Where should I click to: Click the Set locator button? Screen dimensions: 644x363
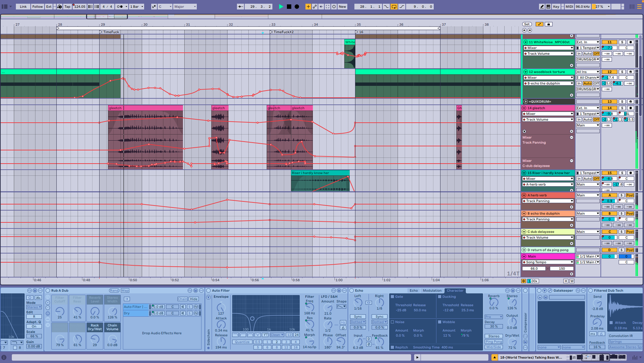527,24
